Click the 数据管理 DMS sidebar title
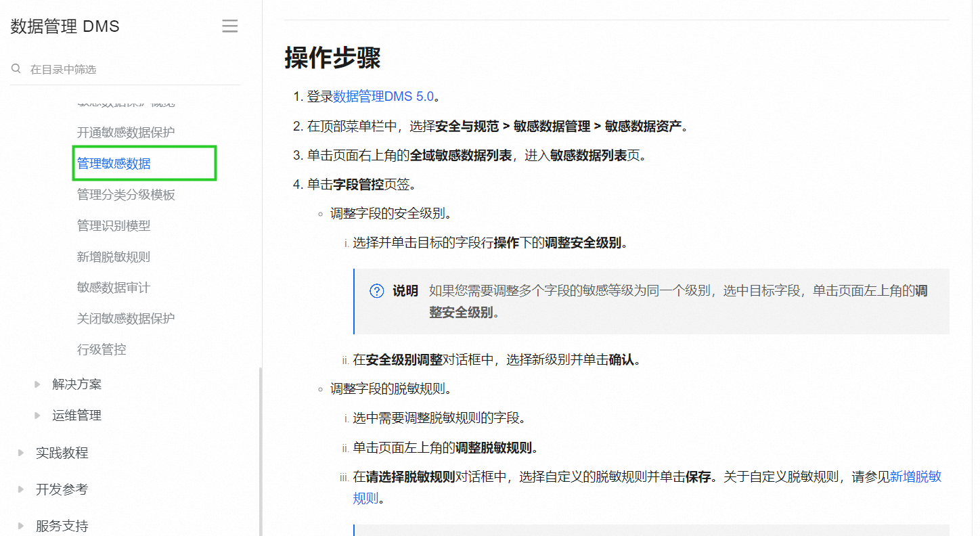Viewport: 980px width, 536px height. click(x=65, y=26)
